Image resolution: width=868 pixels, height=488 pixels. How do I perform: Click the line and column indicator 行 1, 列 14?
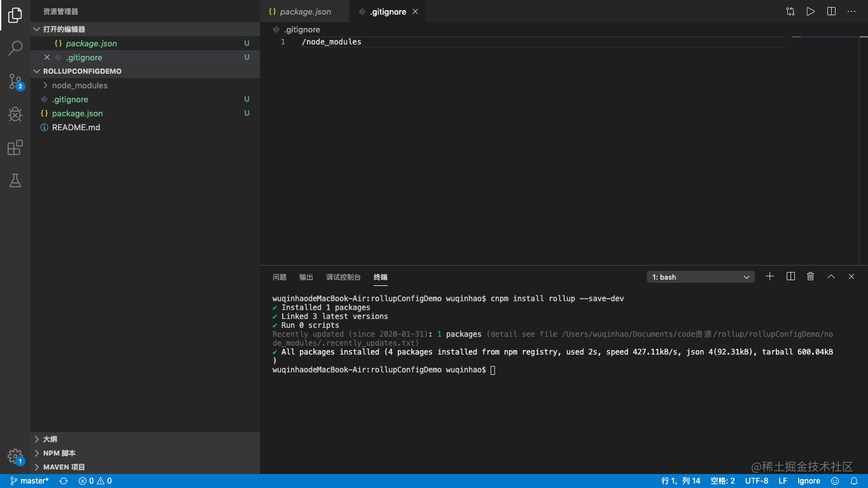681,481
